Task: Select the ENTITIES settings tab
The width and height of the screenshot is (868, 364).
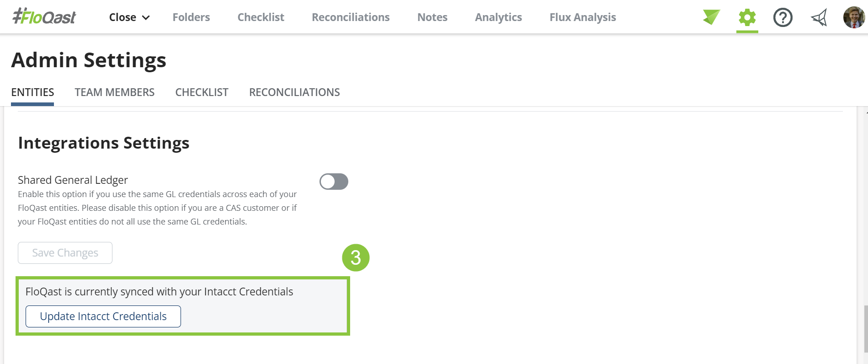Action: [32, 92]
